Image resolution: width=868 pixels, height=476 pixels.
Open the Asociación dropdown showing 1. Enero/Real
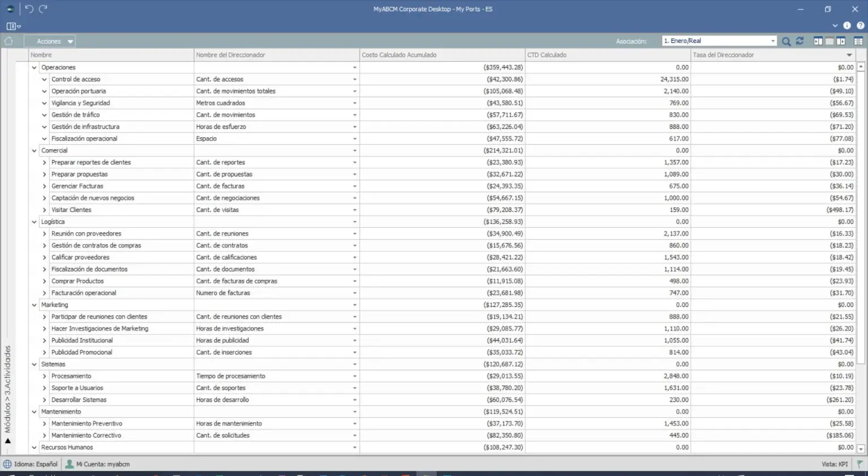pos(719,41)
